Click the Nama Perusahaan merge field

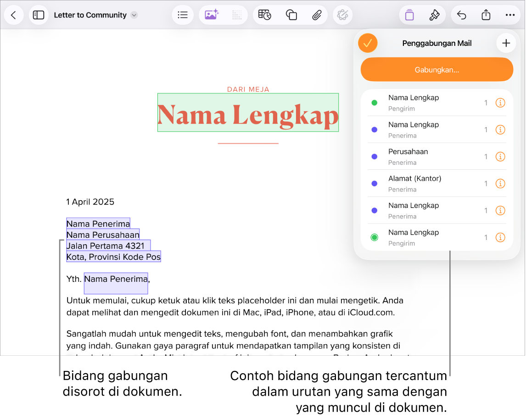[103, 235]
